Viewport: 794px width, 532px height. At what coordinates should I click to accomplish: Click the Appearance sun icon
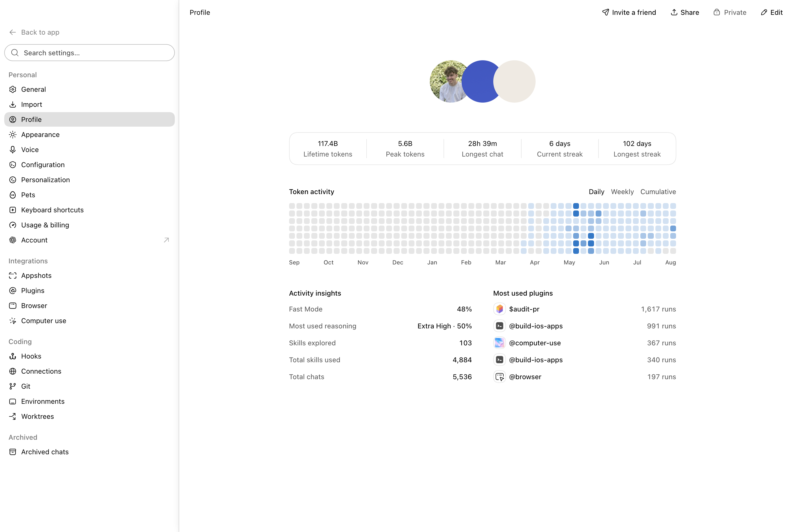12,135
